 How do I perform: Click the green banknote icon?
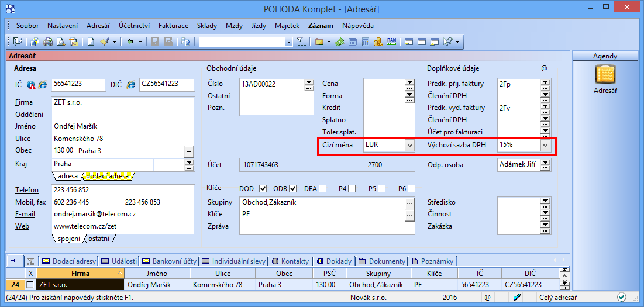[x=339, y=42]
